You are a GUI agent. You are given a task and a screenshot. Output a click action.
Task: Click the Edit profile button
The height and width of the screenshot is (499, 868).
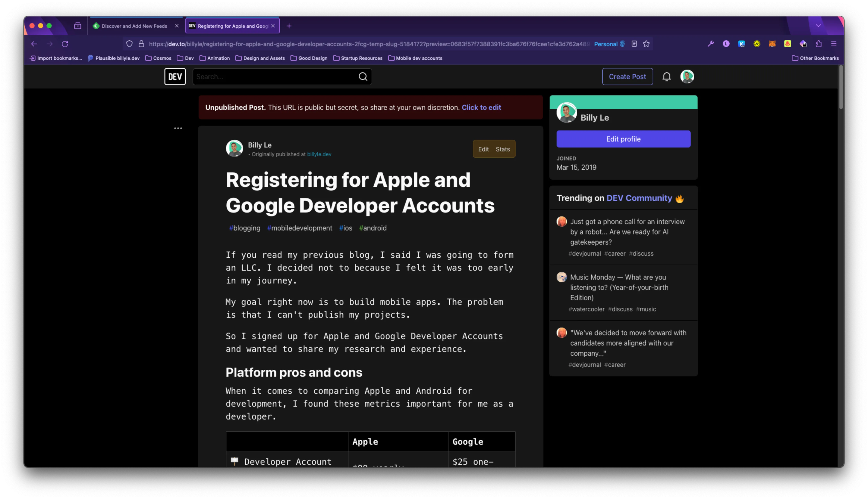coord(623,139)
